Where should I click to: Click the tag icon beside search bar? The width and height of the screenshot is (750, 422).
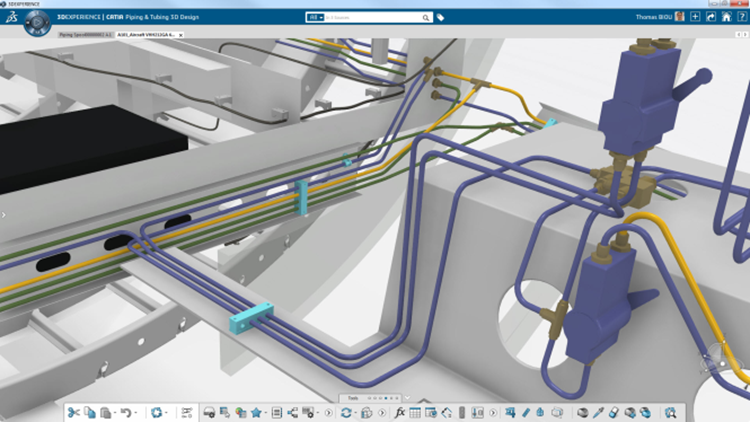tap(440, 17)
